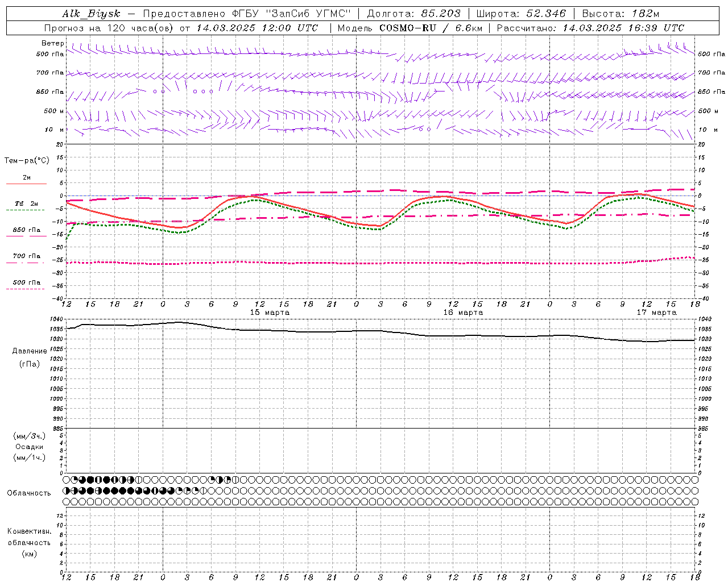Click the dashed line sample under "Td 2м" legend
The width and height of the screenshot is (728, 582).
25,210
